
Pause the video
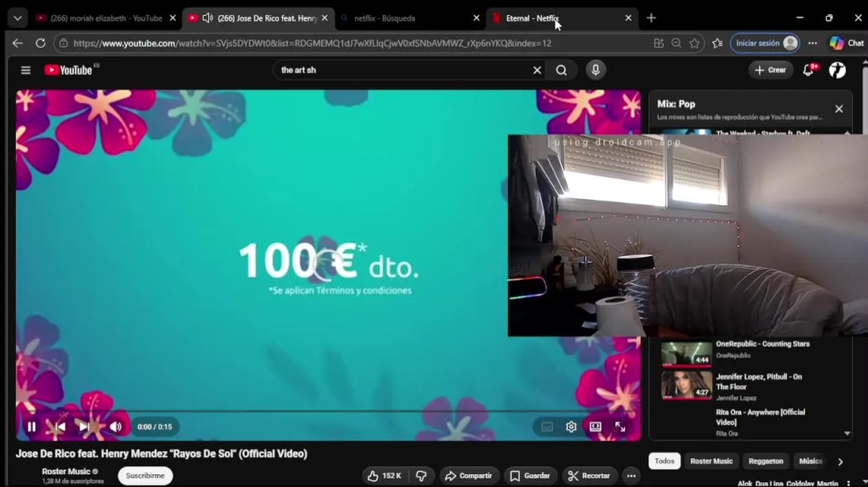tap(31, 427)
